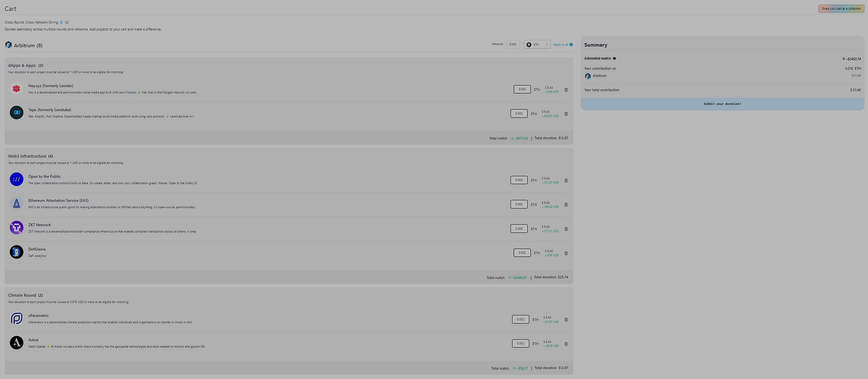Edit ZKT Network donation amount field

coord(519,229)
